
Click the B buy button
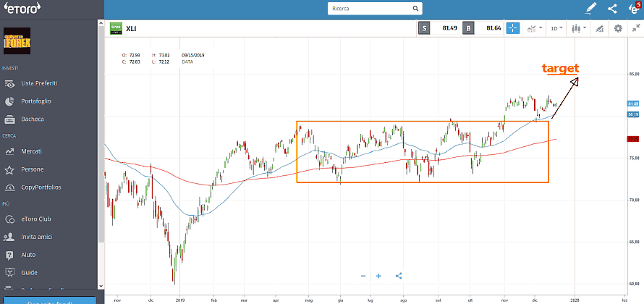[x=469, y=28]
